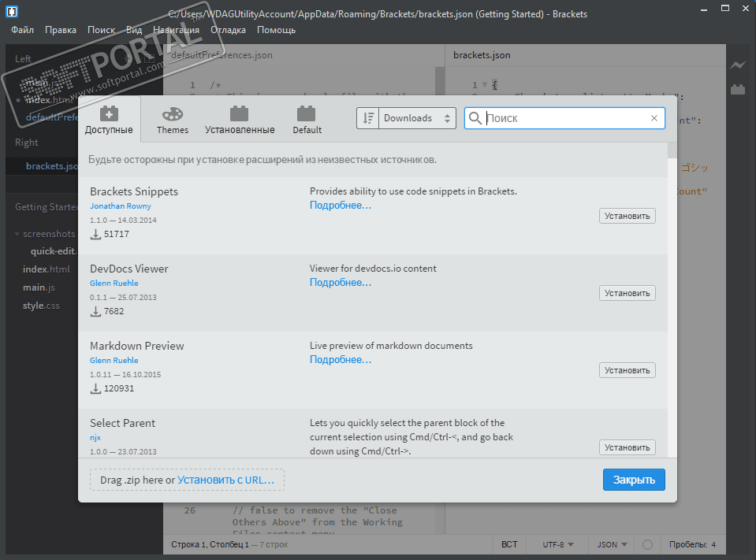The width and height of the screenshot is (756, 560).
Task: Close the dialog with Закрыть button
Action: point(634,480)
